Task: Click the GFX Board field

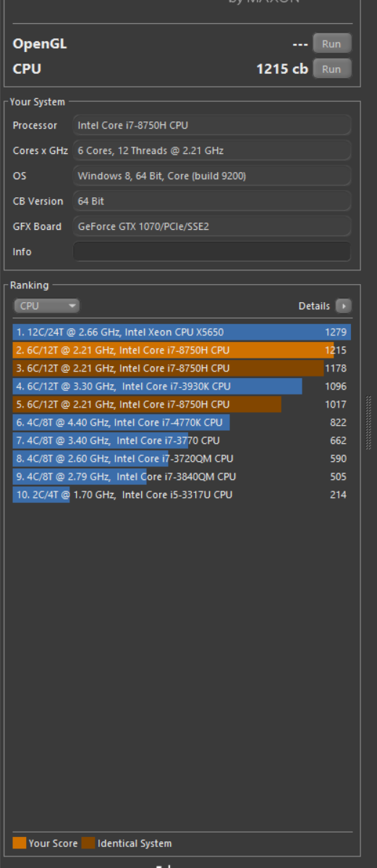Action: (212, 226)
